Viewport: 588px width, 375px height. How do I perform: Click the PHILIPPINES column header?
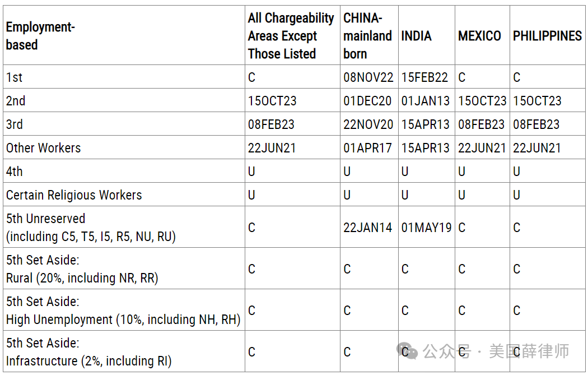tap(547, 36)
